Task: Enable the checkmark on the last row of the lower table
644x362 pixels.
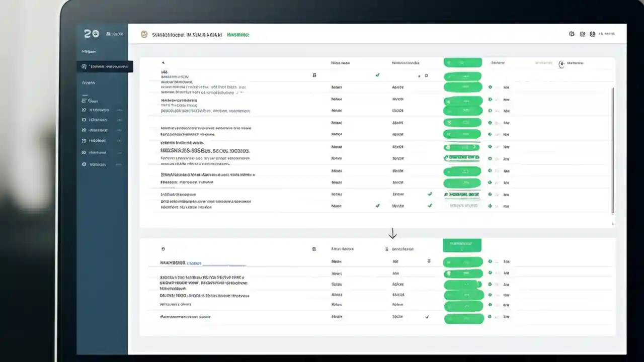Action: (427, 317)
